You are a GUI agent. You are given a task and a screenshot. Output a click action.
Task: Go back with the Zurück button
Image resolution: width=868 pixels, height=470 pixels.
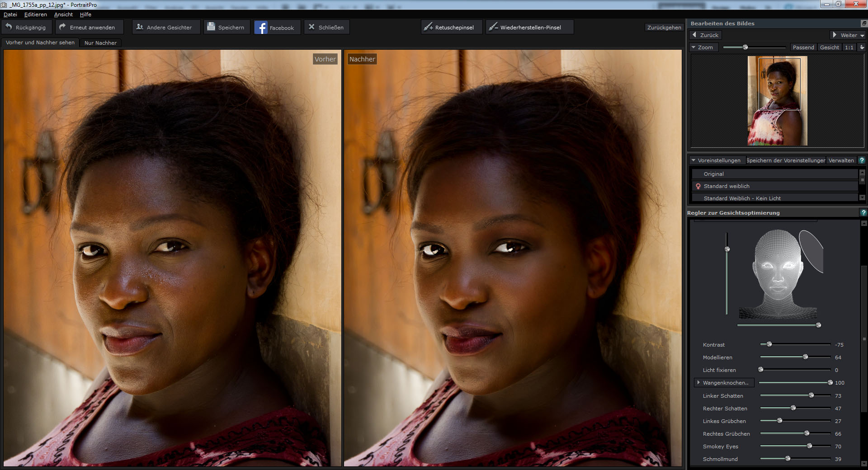[705, 35]
